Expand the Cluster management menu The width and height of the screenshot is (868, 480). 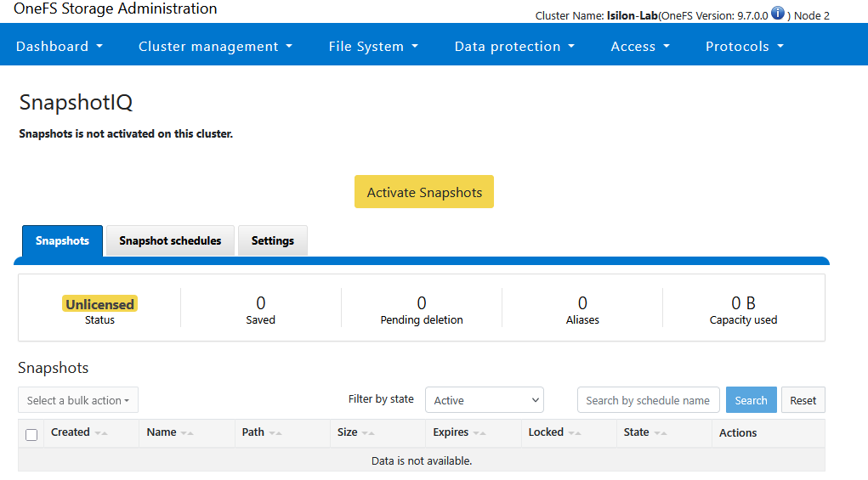point(215,47)
